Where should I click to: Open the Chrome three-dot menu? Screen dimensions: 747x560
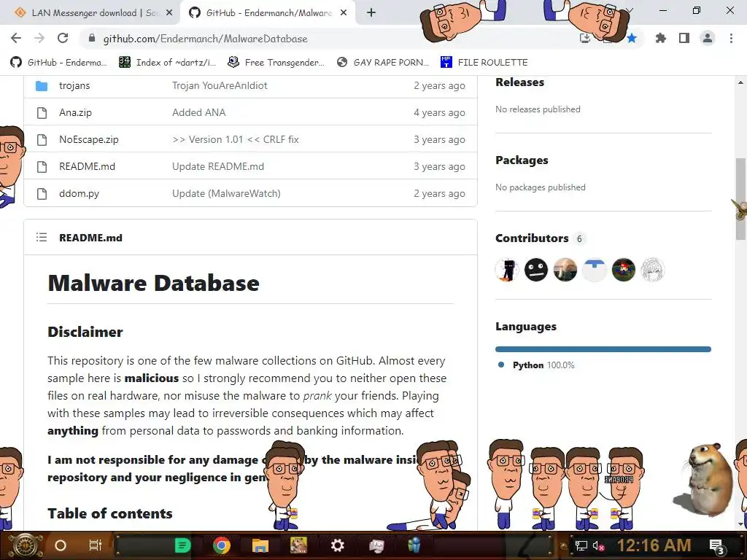[x=731, y=38]
